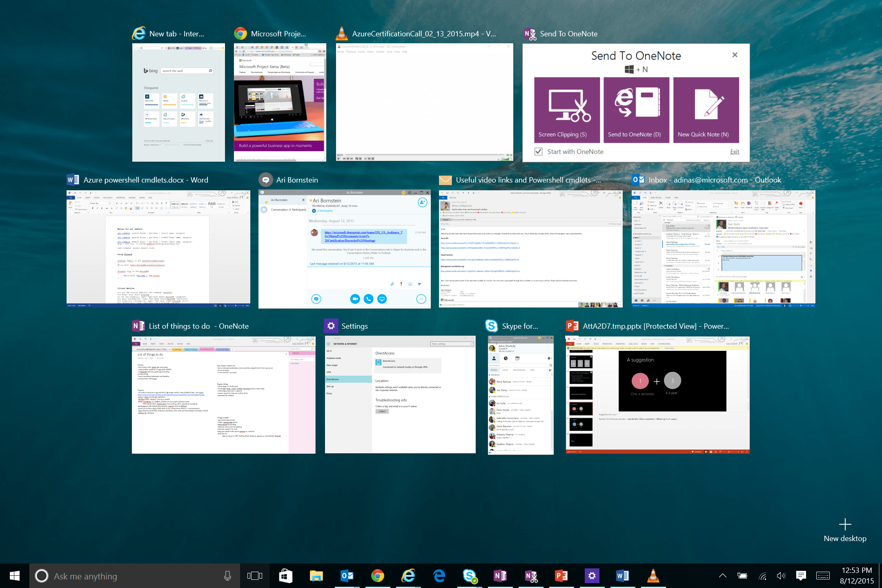This screenshot has width=882, height=588.
Task: Click Ask me anything search box
Action: coord(135,576)
